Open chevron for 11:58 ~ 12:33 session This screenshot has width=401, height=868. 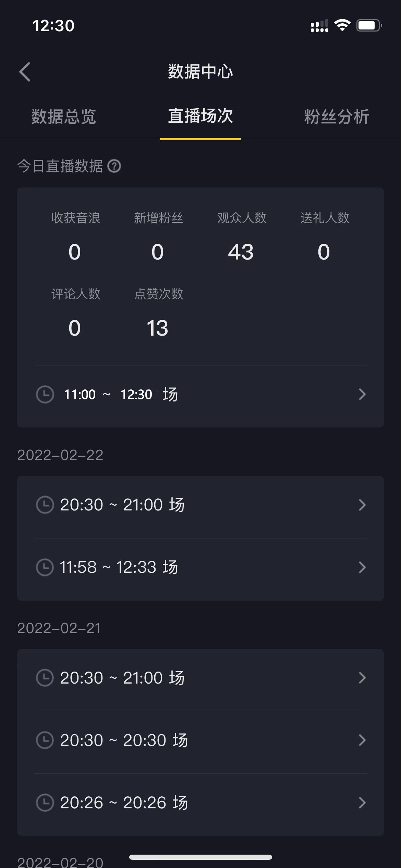362,567
